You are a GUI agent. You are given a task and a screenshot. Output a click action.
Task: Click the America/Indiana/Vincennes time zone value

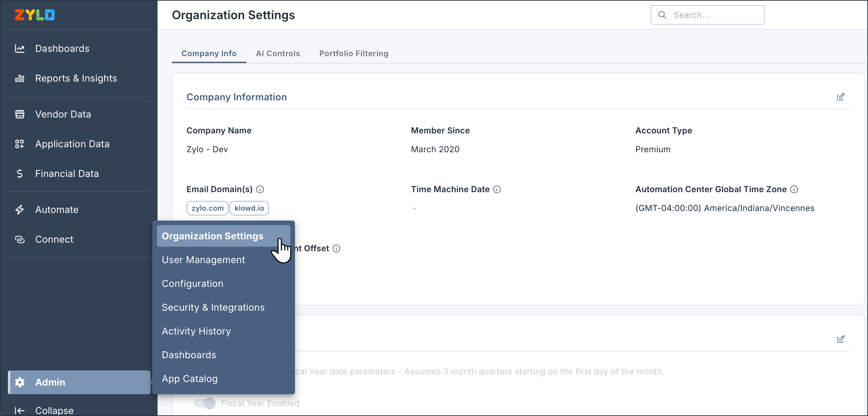725,208
